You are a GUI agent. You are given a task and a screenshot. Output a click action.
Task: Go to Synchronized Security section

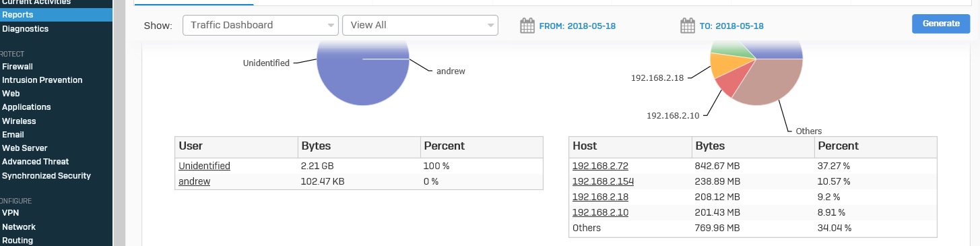46,176
